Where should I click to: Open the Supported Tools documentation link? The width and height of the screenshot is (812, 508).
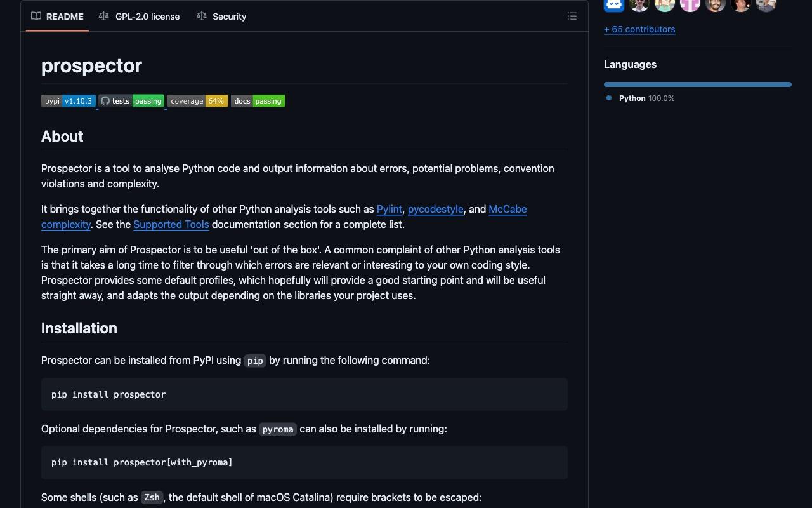click(x=171, y=224)
